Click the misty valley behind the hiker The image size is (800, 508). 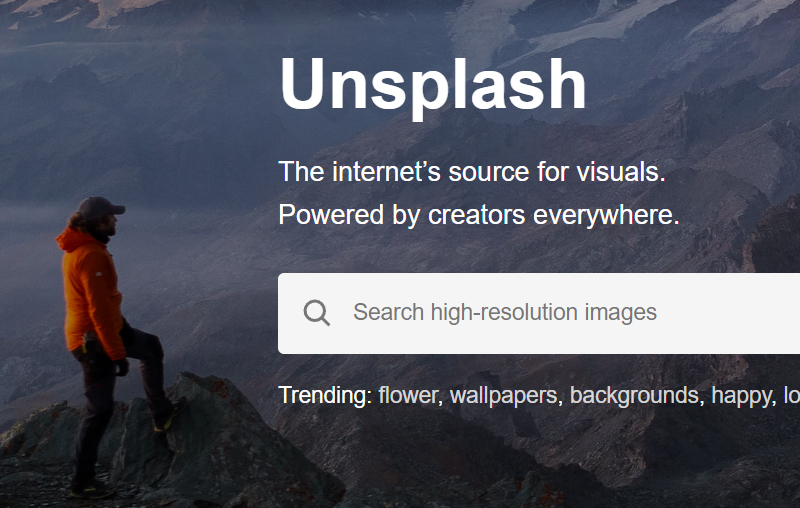tap(31, 230)
